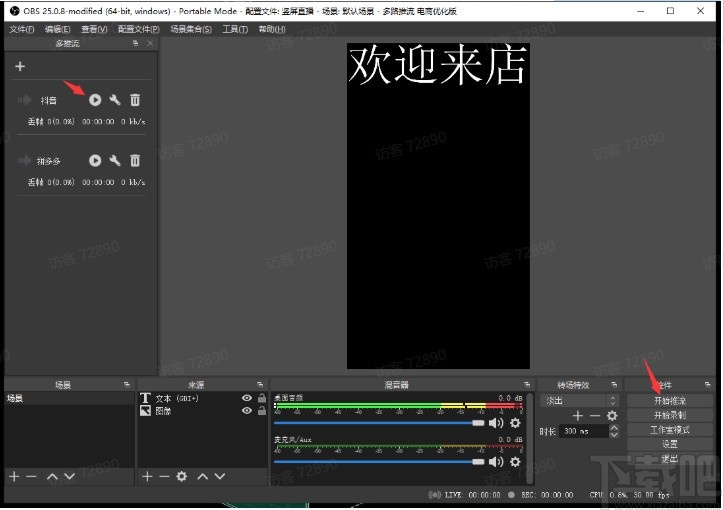The height and width of the screenshot is (510, 724).
Task: Open source properties gear
Action: coord(182,476)
